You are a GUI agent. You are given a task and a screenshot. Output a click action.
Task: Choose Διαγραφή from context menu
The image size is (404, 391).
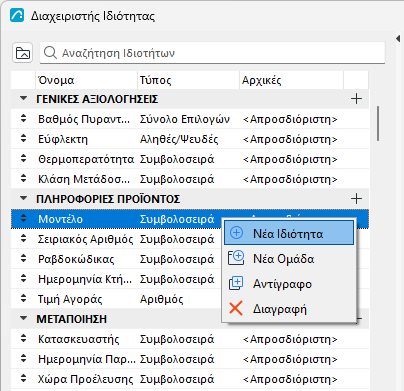point(289,309)
